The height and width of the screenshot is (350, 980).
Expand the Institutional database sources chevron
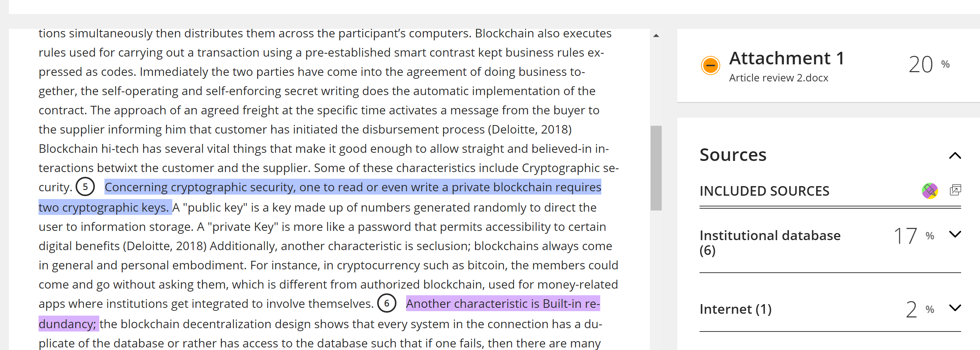pyautogui.click(x=955, y=234)
